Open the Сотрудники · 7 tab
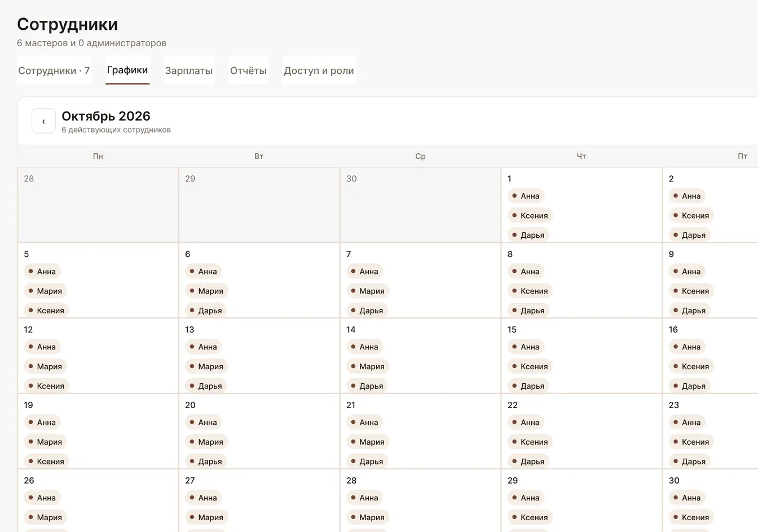 (x=54, y=70)
